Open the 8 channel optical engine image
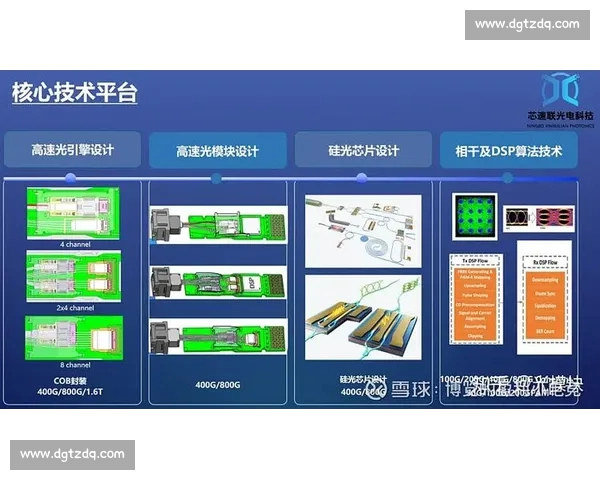The height and width of the screenshot is (480, 600). [74, 338]
